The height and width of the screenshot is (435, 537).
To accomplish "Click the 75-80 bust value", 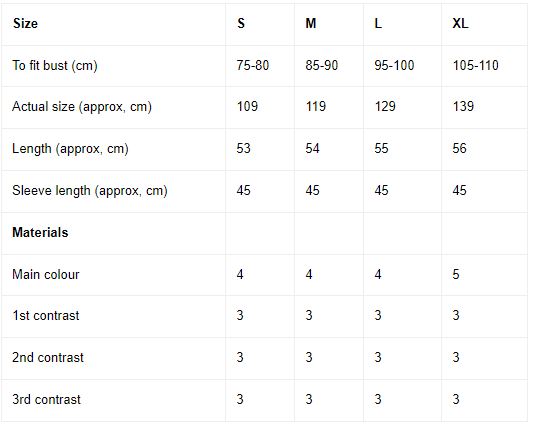I will (x=253, y=65).
